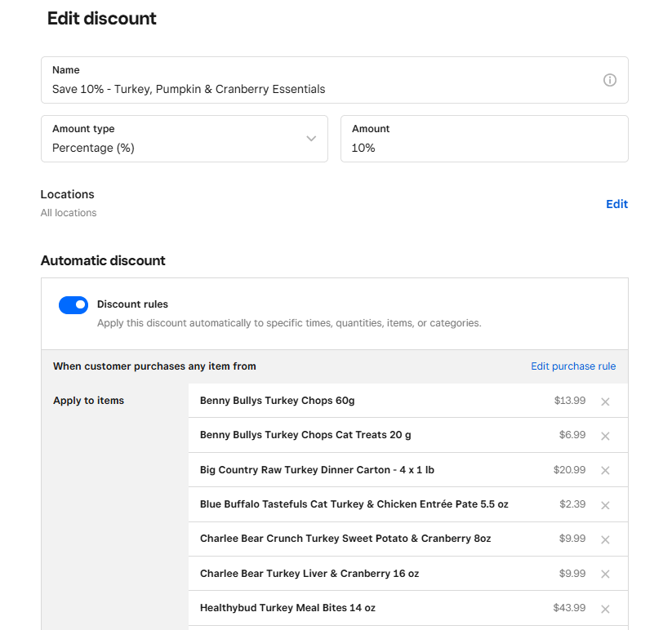The image size is (672, 630).
Task: Click the Benny Bullys Turkey Chops 60g name
Action: pos(277,401)
